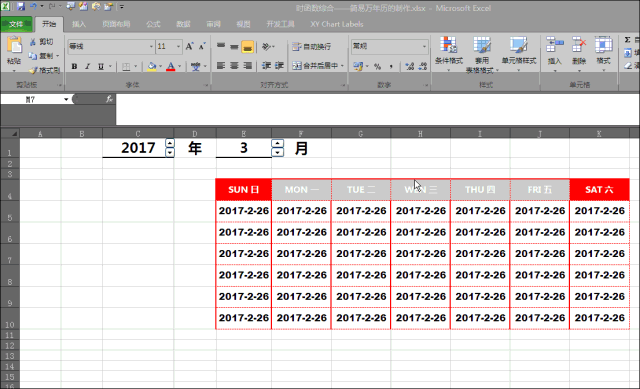Switch to the Page Layout tab
This screenshot has width=640, height=389.
pyautogui.click(x=116, y=24)
